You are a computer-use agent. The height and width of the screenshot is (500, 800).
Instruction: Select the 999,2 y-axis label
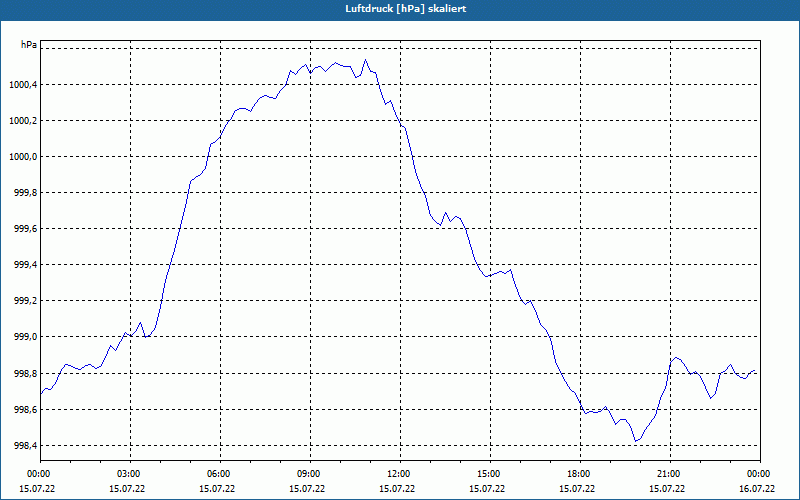click(26, 301)
